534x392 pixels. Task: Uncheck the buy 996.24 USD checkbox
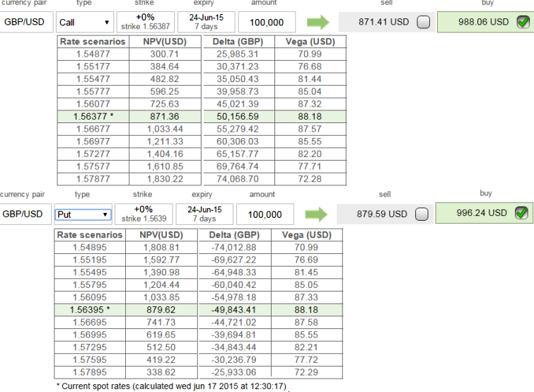click(521, 213)
